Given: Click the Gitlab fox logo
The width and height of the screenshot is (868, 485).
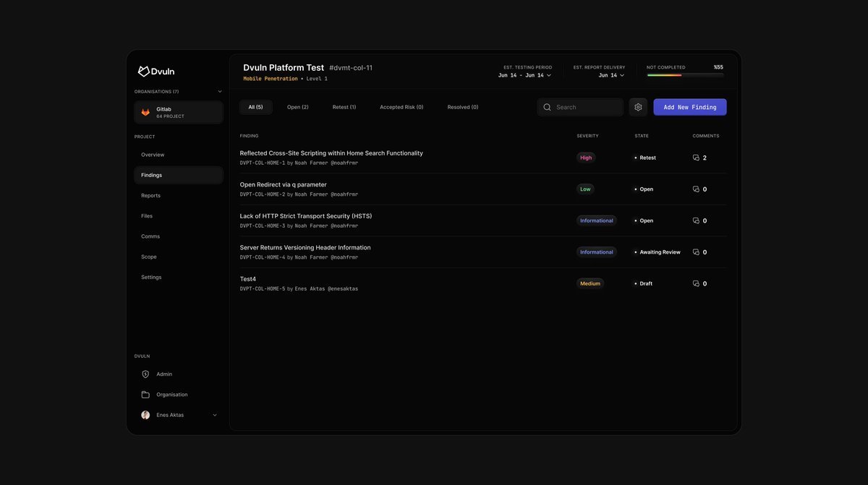Looking at the screenshot, I should click(145, 113).
